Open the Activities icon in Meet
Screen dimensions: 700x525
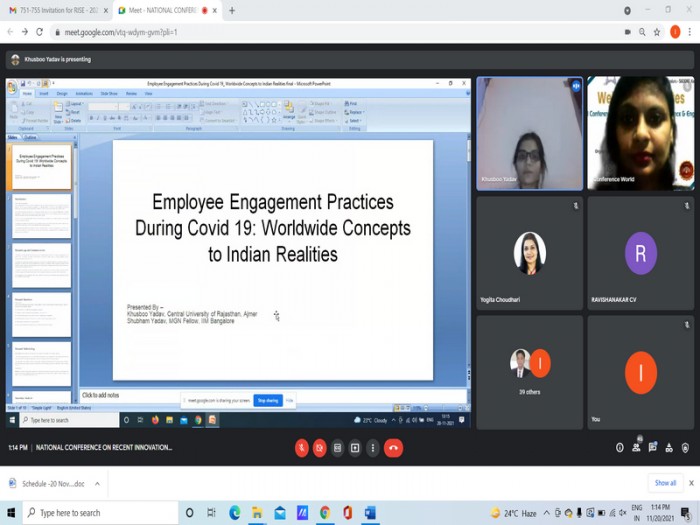[x=669, y=448]
